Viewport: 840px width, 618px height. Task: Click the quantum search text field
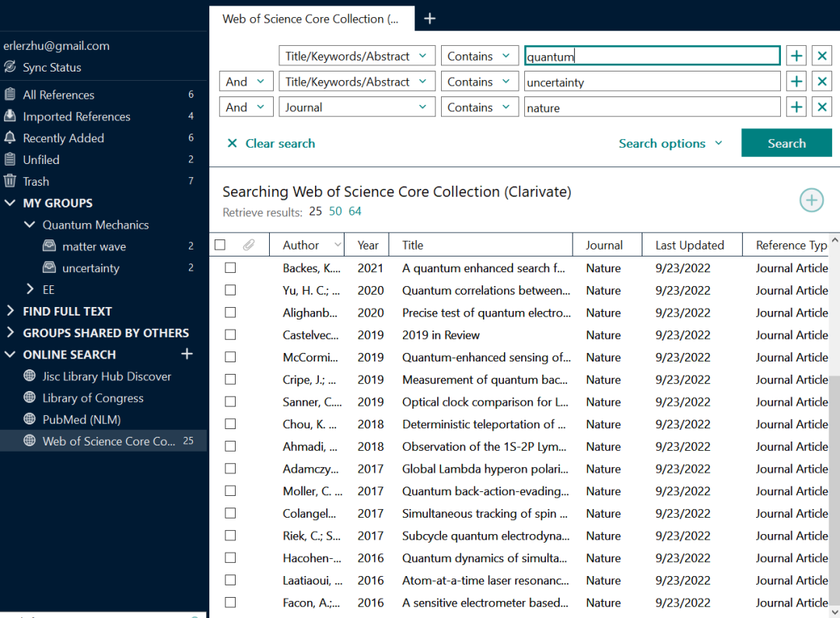652,56
